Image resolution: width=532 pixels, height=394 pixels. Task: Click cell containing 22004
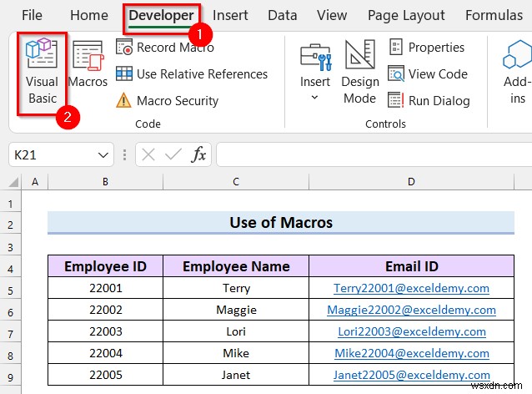[x=106, y=353]
